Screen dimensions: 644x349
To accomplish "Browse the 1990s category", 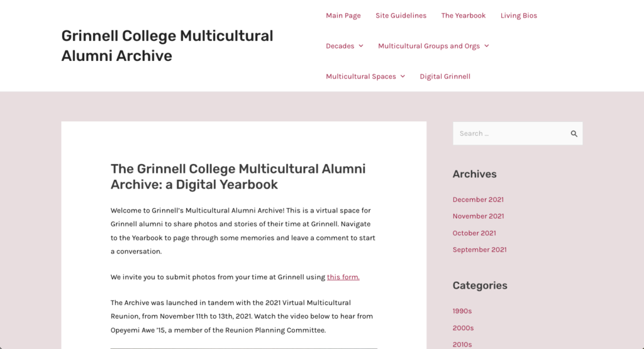I will [462, 311].
